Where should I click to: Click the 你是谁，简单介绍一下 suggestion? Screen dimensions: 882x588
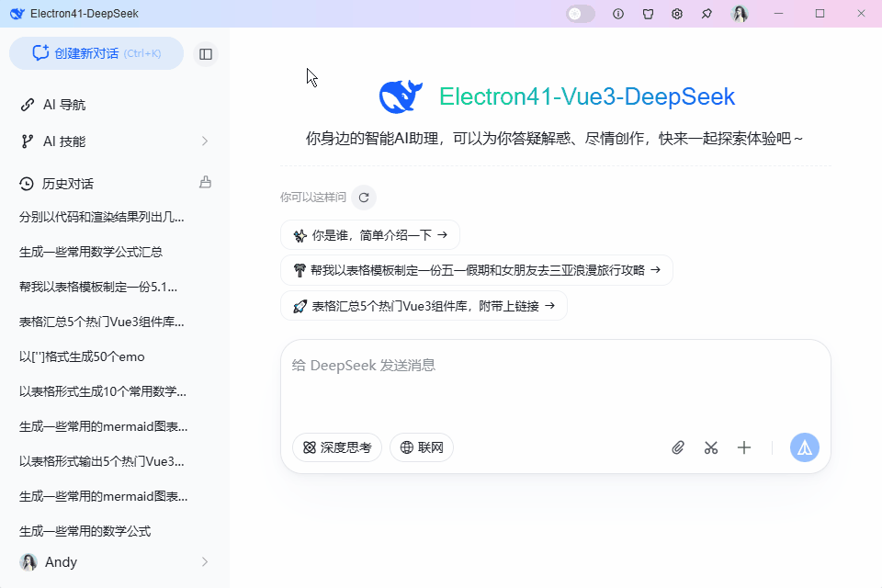click(x=369, y=234)
